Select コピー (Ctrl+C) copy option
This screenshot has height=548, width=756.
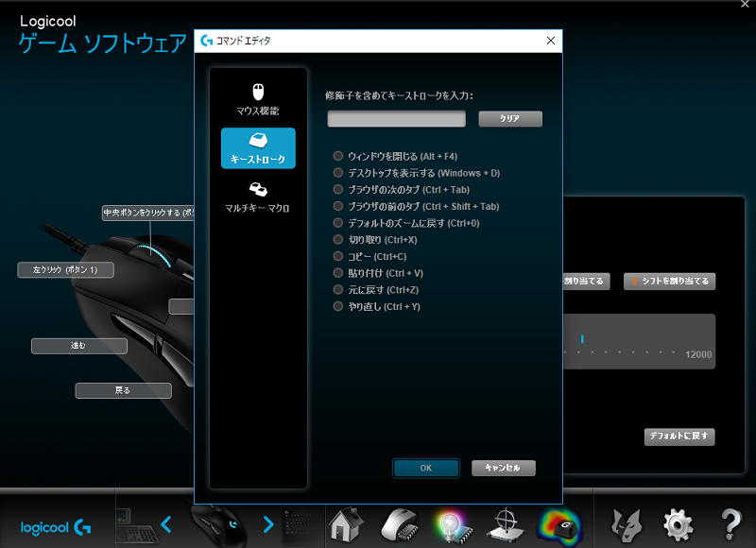click(x=370, y=256)
